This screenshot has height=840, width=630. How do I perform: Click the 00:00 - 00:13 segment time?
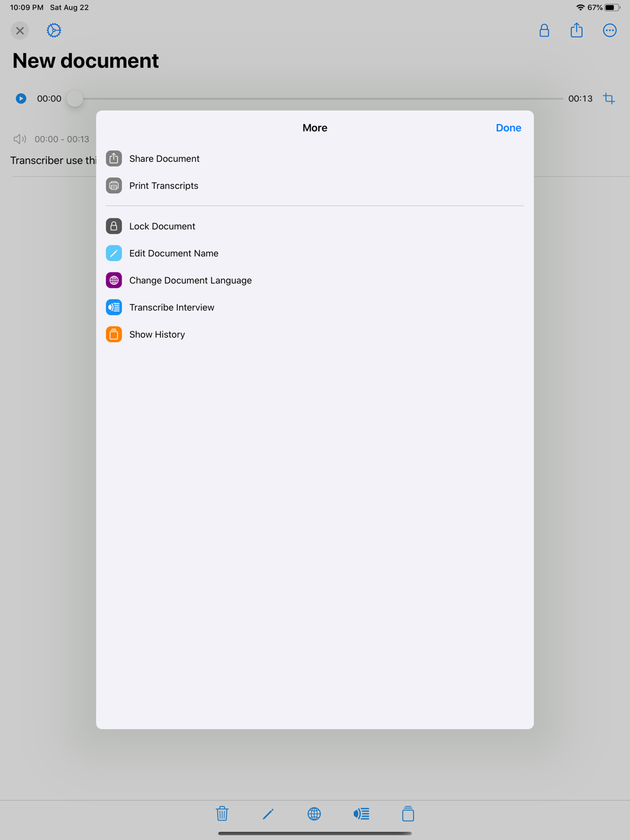coord(62,139)
